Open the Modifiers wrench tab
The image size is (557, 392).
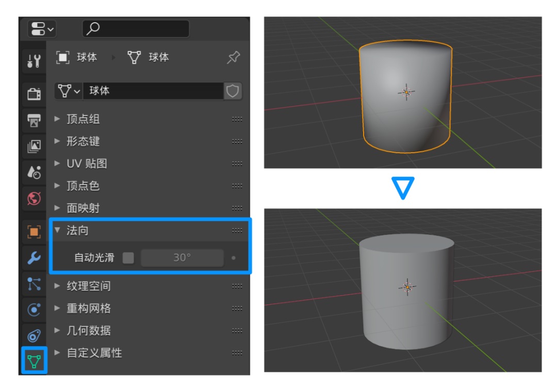click(34, 258)
